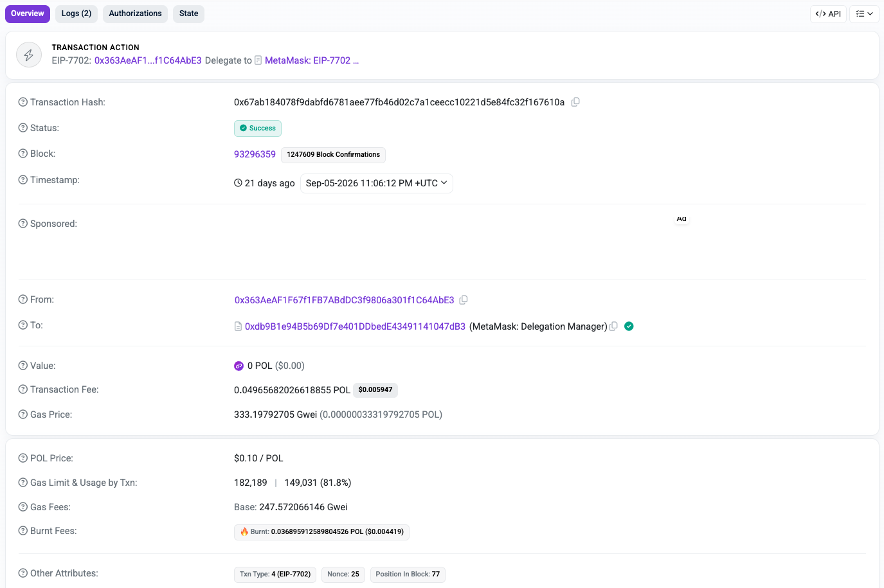884x588 pixels.
Task: Click help icon beside From label
Action: [23, 299]
